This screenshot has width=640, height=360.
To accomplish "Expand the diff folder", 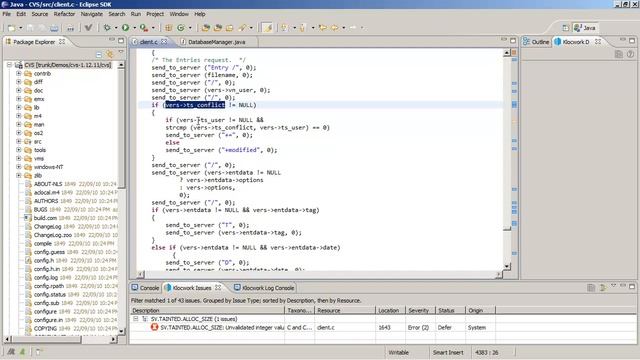I will point(18,82).
